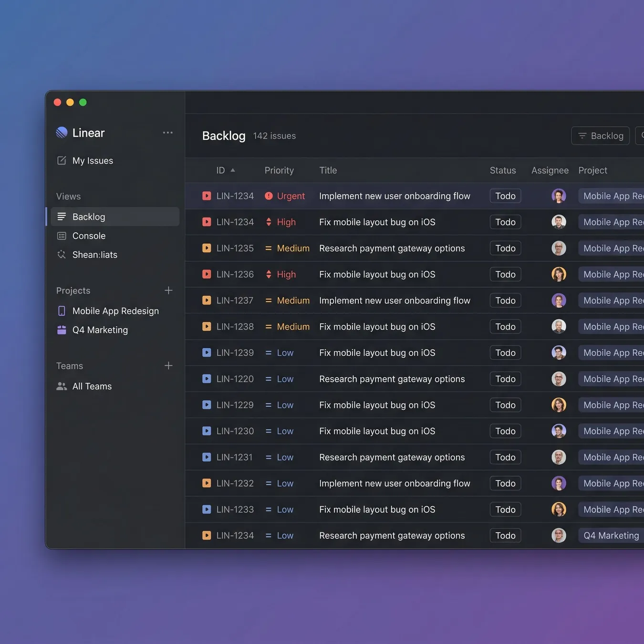644x644 pixels.
Task: Add a new project with plus icon
Action: [168, 291]
